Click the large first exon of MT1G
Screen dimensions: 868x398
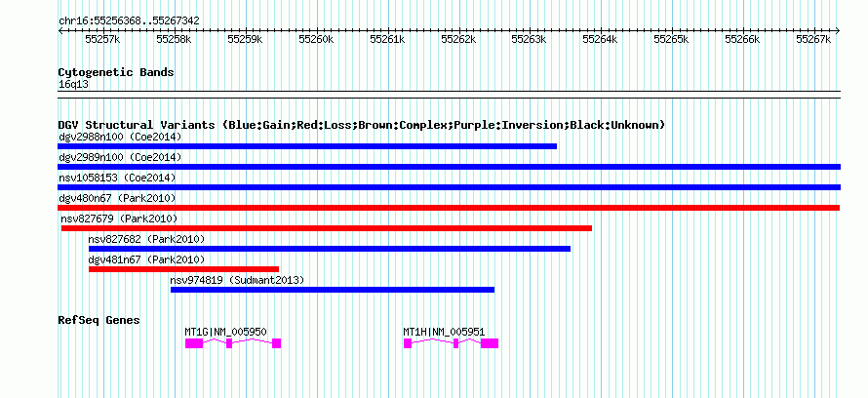coord(194,343)
